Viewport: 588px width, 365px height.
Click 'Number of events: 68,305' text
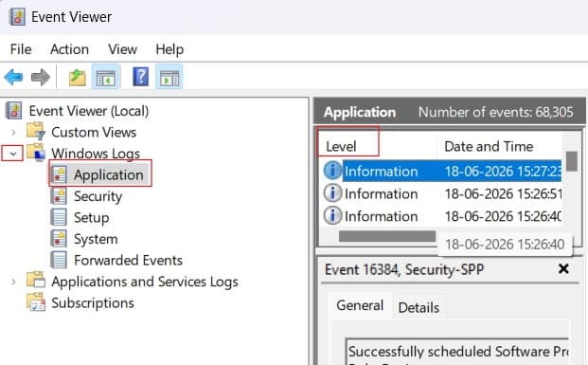click(x=496, y=112)
